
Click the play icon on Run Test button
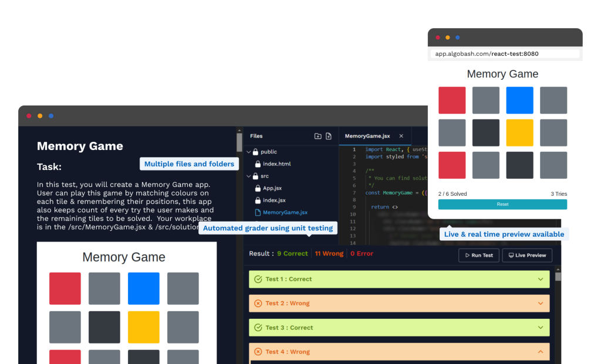click(x=467, y=255)
